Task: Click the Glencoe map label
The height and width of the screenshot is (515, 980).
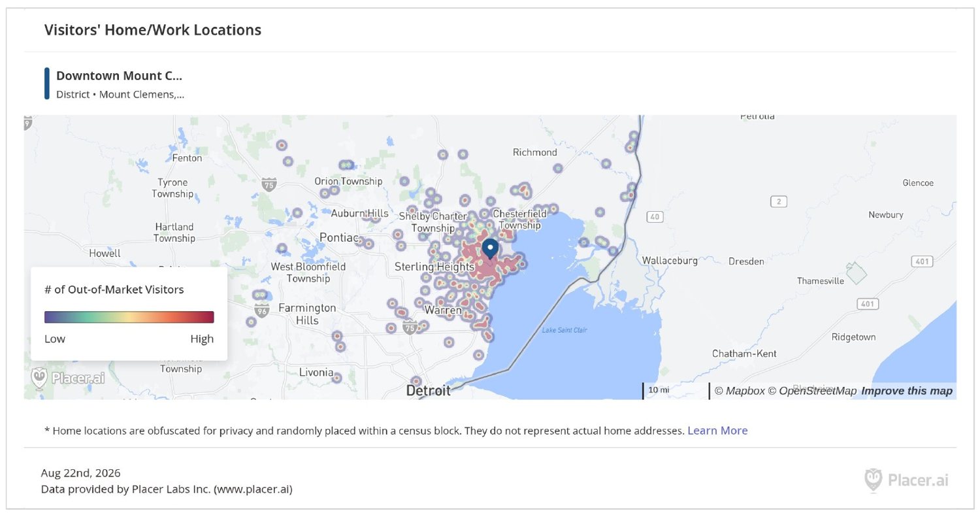Action: [x=918, y=183]
